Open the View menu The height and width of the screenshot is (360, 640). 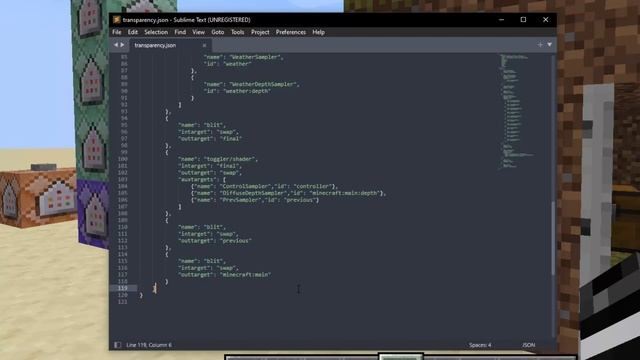(198, 32)
